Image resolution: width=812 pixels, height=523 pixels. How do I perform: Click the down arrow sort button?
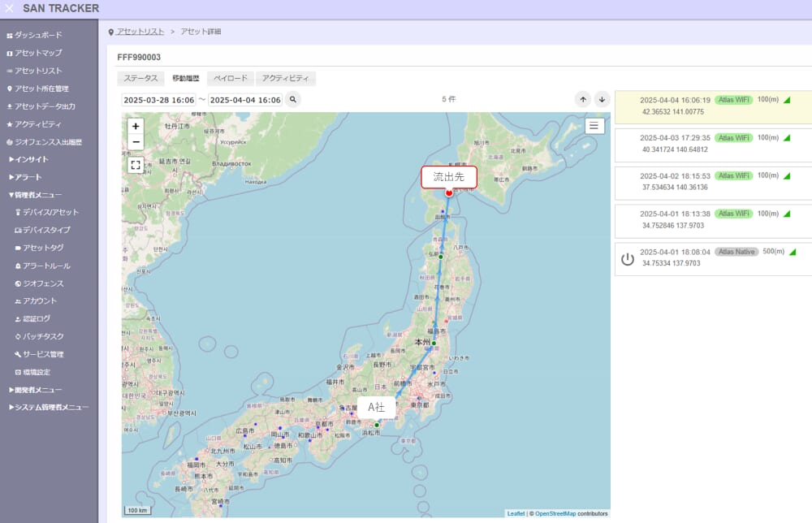(602, 99)
